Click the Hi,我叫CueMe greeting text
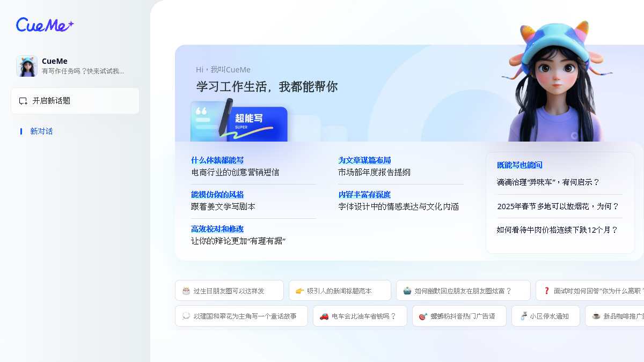 tap(223, 70)
